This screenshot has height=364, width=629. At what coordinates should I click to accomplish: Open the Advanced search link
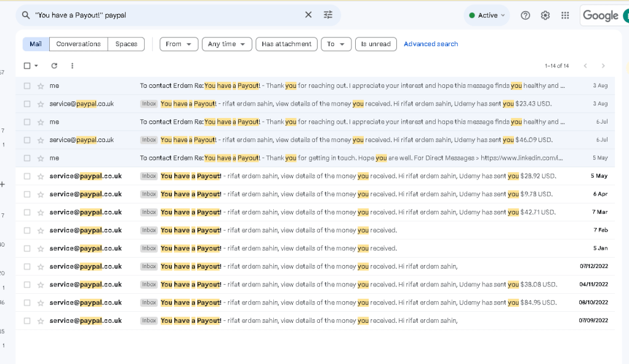[431, 44]
